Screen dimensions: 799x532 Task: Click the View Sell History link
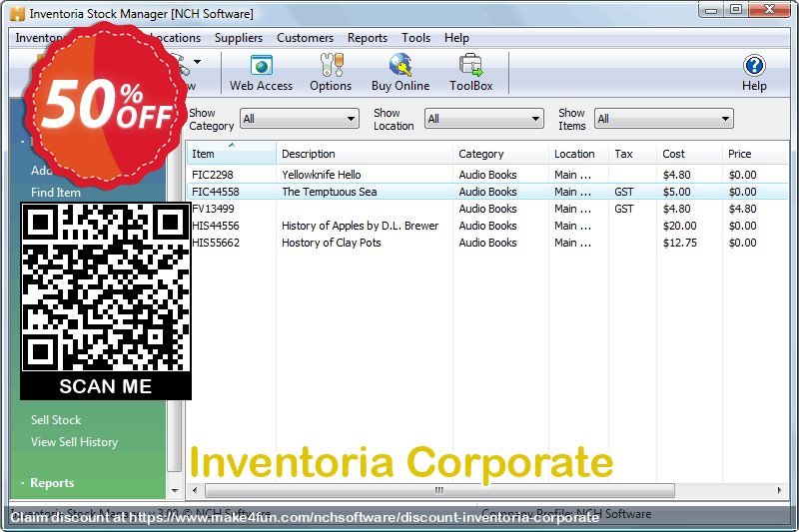(74, 442)
